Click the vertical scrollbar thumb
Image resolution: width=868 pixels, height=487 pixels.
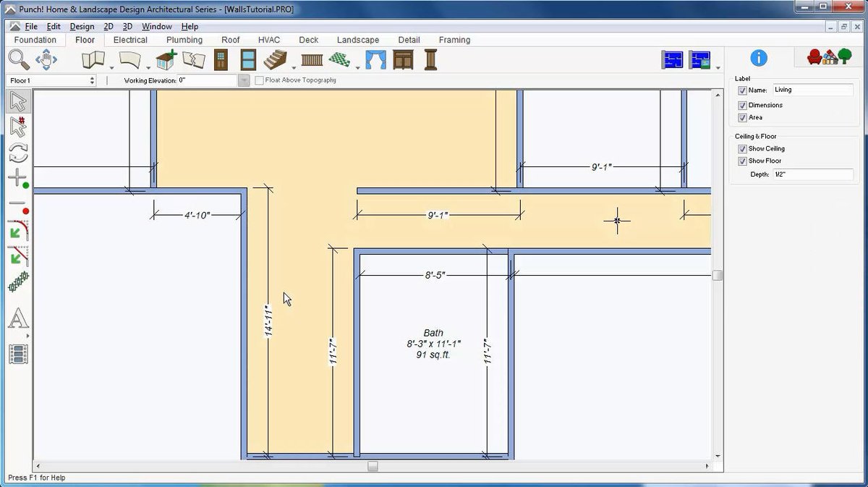coord(718,275)
